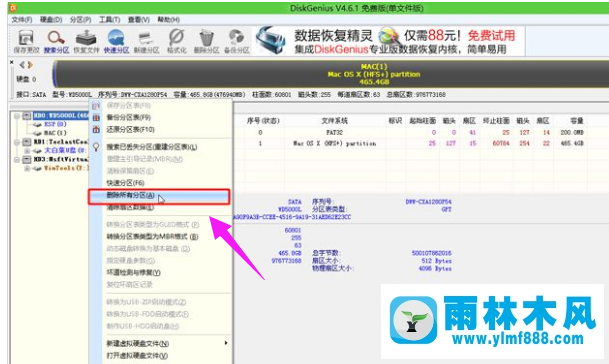Select HD0:WD5000L disk in tree
The height and width of the screenshot is (364, 609).
[61, 115]
